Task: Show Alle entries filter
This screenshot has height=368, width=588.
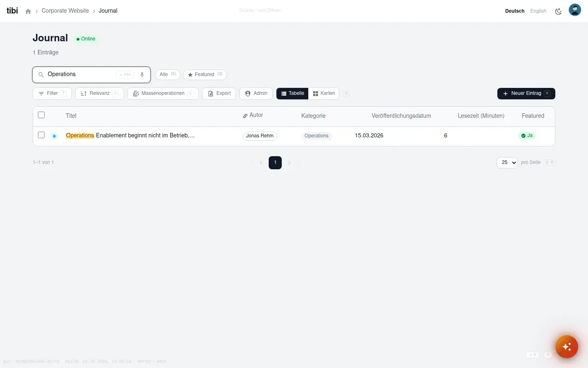Action: pos(168,75)
